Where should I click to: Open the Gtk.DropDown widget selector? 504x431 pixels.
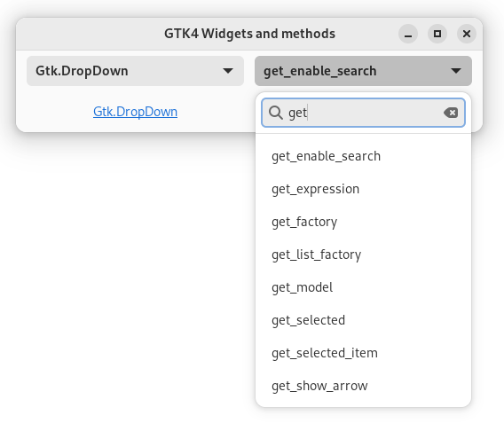coord(135,71)
